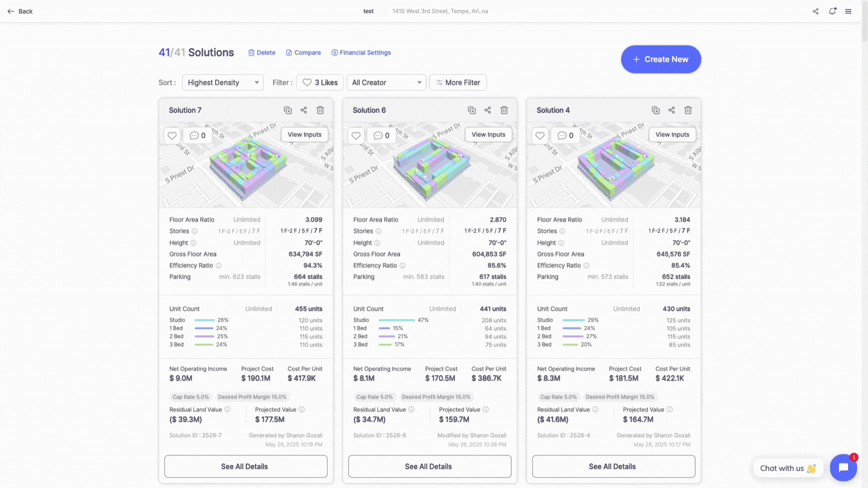Share Solution 6 using its share icon

[487, 110]
